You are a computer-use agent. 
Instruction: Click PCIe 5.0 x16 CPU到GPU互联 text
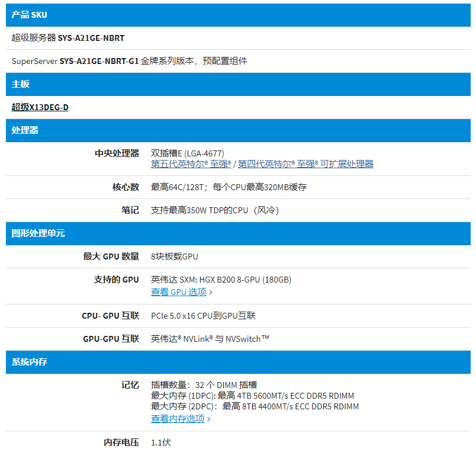204,316
